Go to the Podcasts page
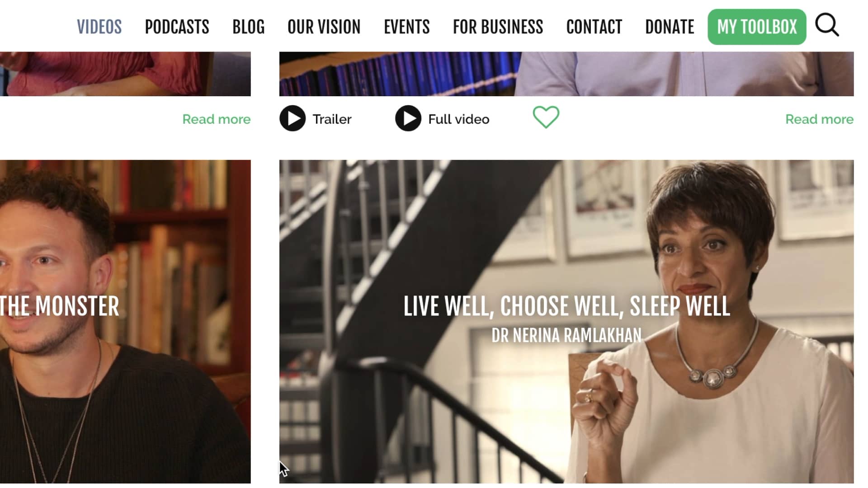Screen dimensions: 868x488 (x=177, y=27)
